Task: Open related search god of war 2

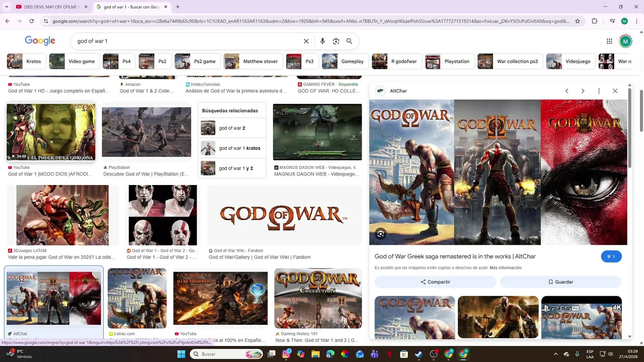Action: pyautogui.click(x=231, y=128)
